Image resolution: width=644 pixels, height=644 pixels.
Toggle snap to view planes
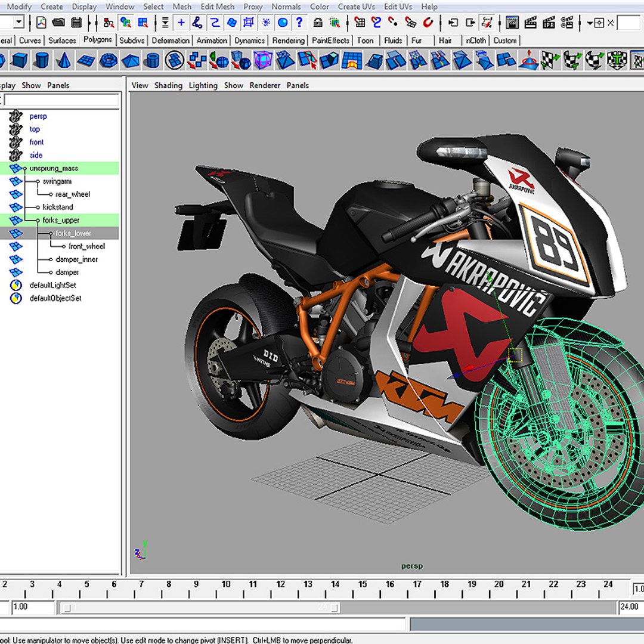(410, 23)
